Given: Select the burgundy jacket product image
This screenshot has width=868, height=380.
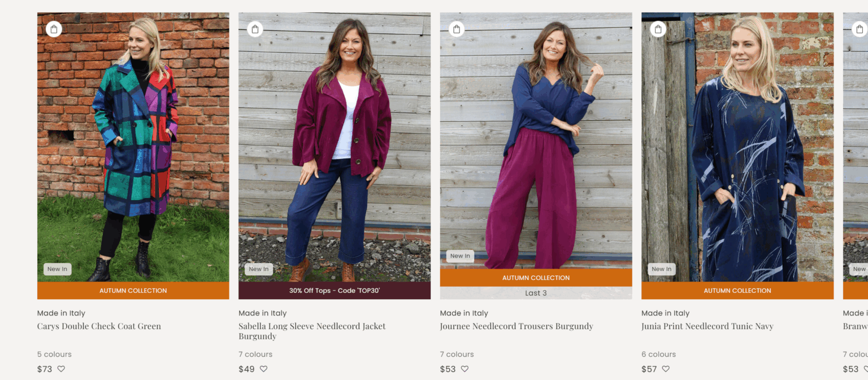Looking at the screenshot, I should point(334,147).
